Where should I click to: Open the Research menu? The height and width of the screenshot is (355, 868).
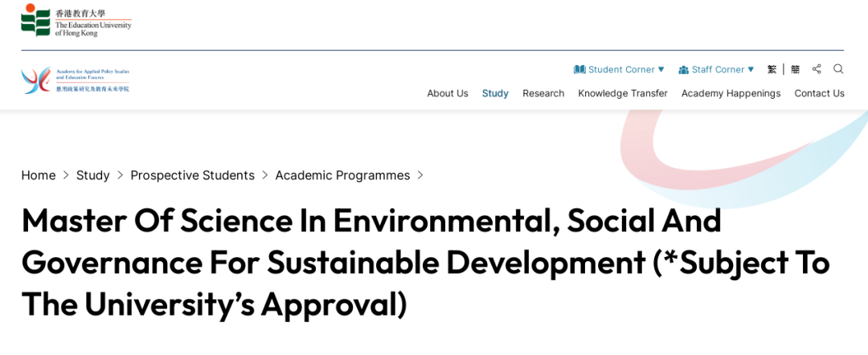coord(543,93)
